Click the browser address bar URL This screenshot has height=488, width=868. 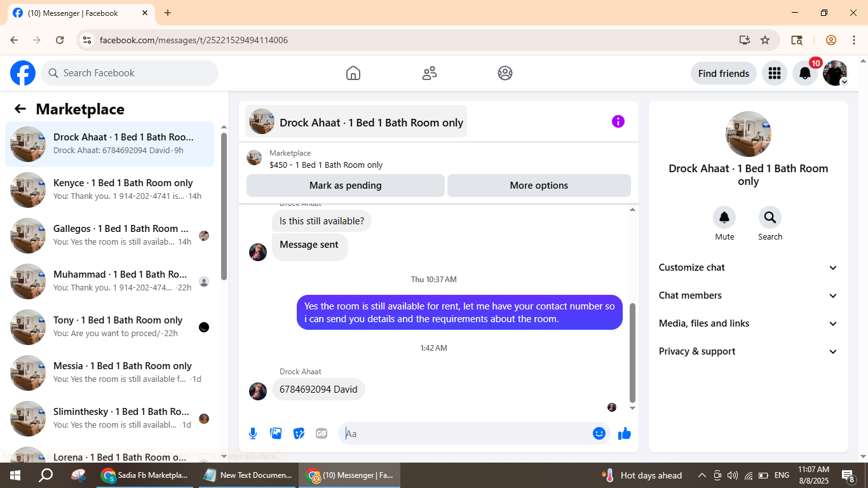point(194,40)
